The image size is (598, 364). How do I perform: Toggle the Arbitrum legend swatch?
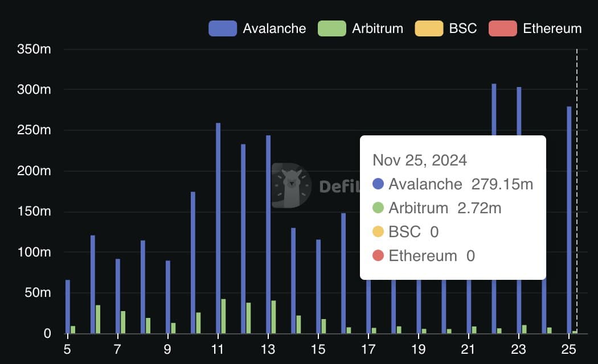(332, 28)
